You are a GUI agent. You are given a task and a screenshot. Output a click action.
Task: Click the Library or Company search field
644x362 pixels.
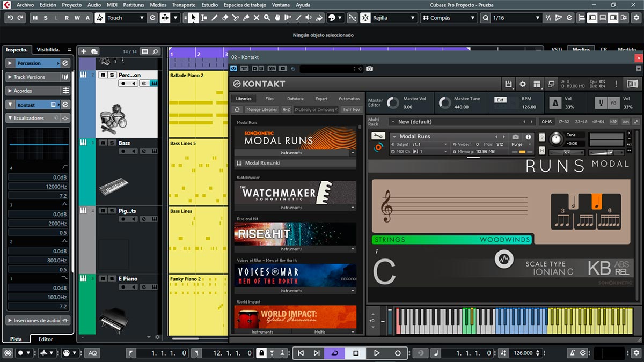[317, 109]
